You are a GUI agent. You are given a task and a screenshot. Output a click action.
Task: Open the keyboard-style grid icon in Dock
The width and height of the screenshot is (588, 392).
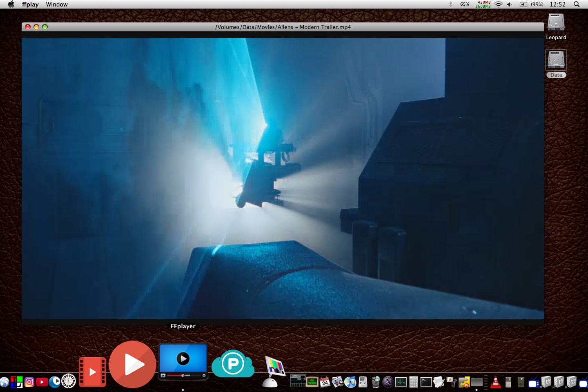pyautogui.click(x=298, y=381)
